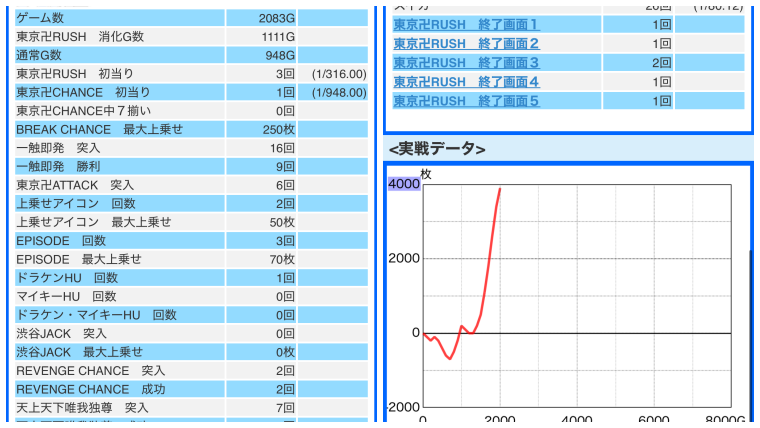Open the 東京卍RUSH 終了画面２ link
Image resolution: width=760 pixels, height=428 pixels.
[465, 43]
